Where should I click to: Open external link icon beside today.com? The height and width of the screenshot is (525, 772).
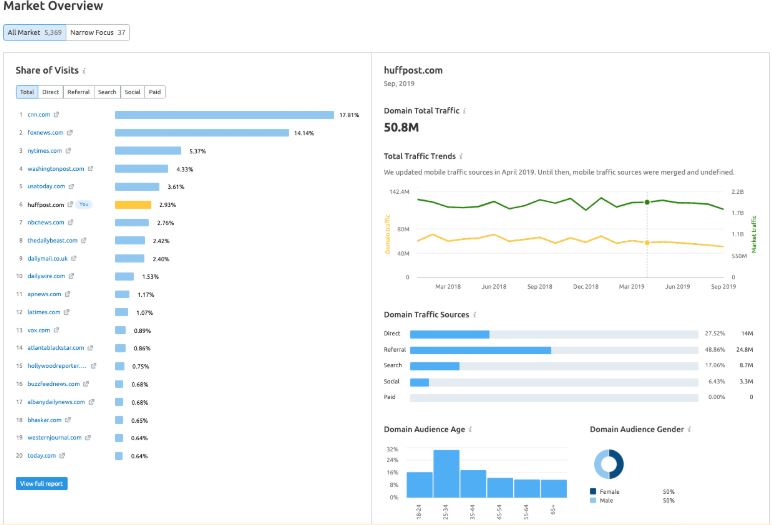(62, 456)
